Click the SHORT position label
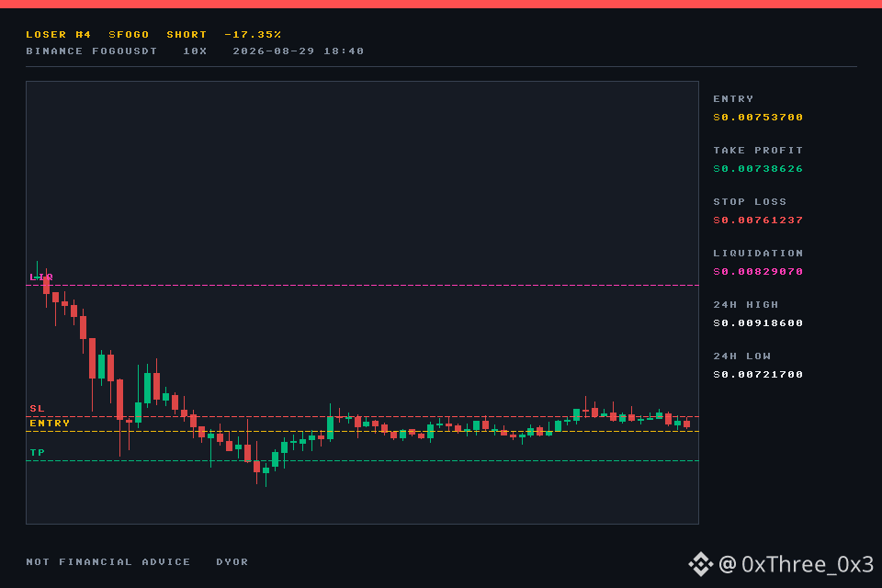 pos(187,35)
